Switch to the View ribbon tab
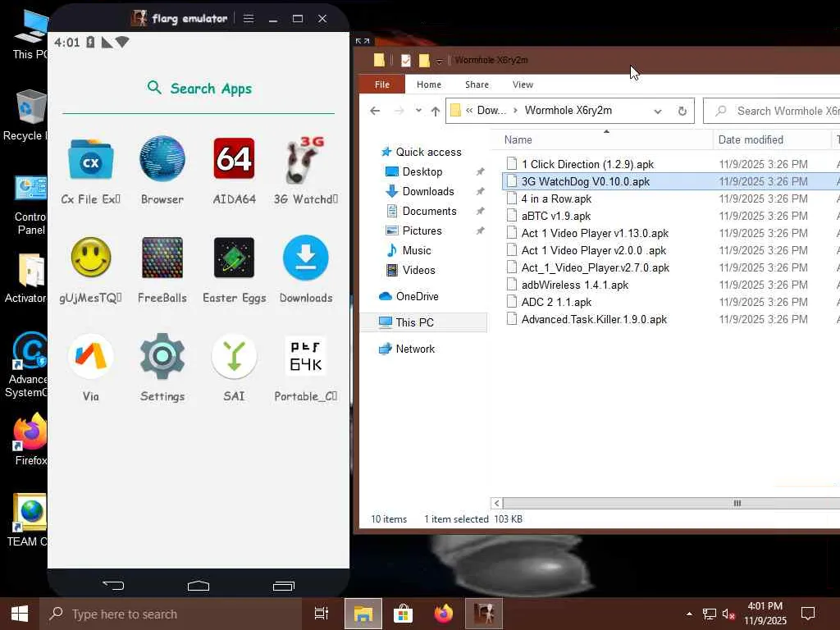 pyautogui.click(x=523, y=84)
